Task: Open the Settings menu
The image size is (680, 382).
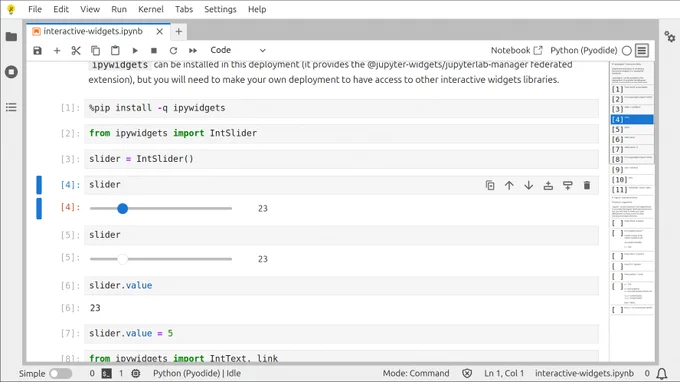Action: pos(220,9)
